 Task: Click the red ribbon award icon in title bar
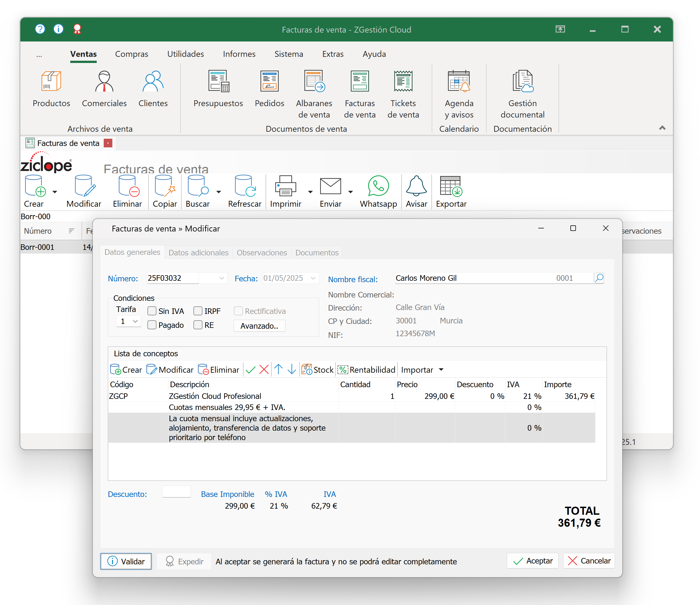coord(77,29)
